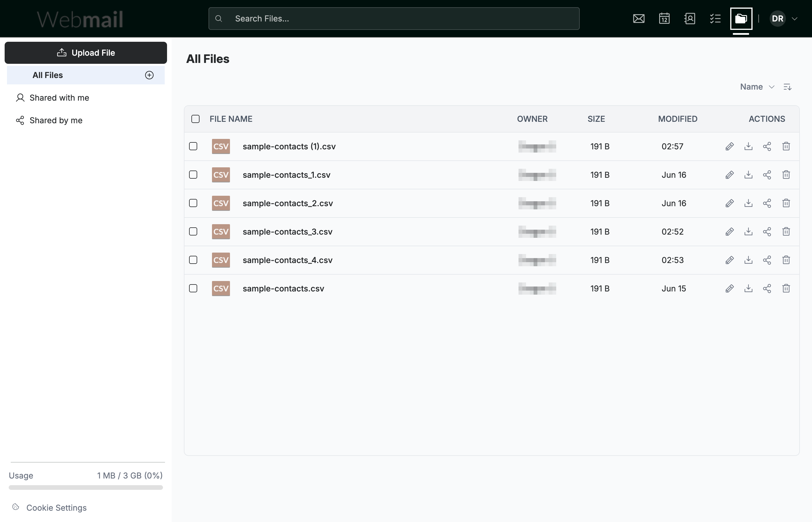Click the OWNER column header

click(x=532, y=119)
